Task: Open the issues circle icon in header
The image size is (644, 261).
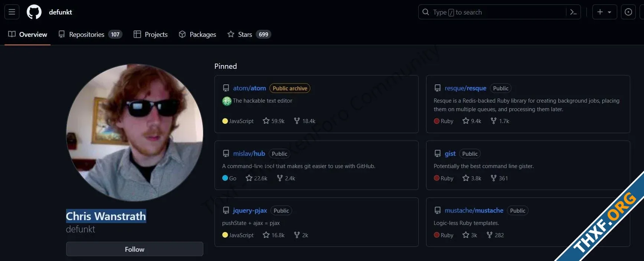Action: (628, 12)
